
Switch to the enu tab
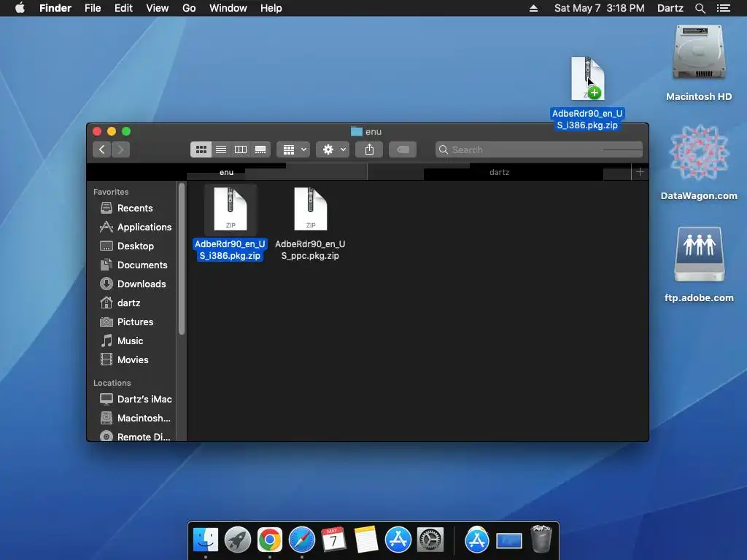[227, 172]
